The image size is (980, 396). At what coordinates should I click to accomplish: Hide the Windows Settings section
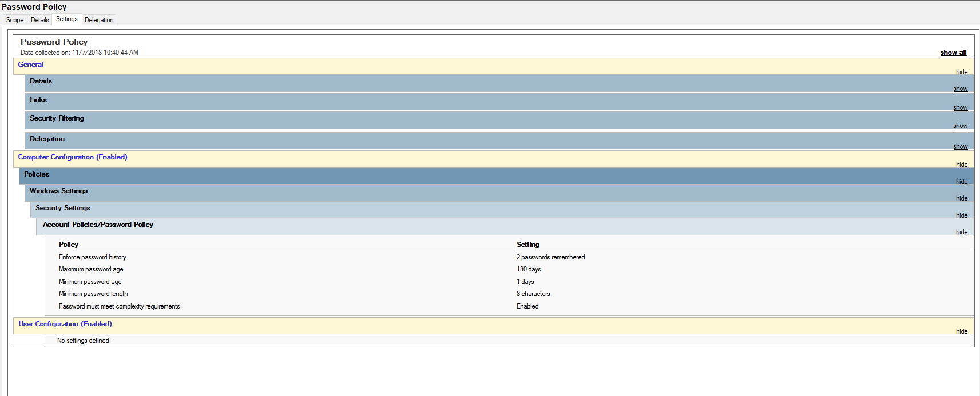[x=961, y=198]
